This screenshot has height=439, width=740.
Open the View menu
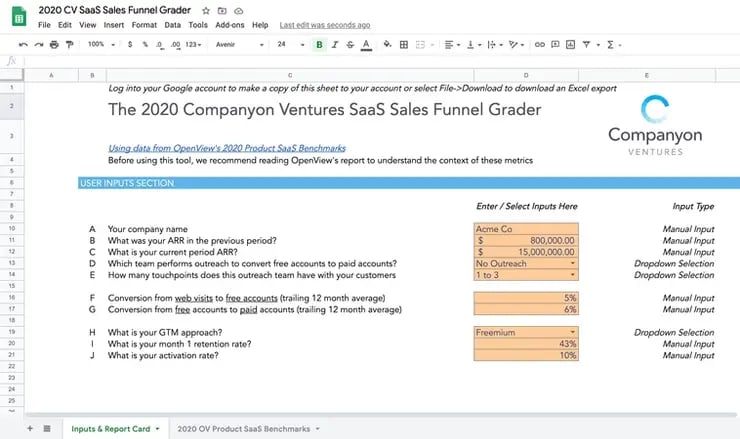87,25
